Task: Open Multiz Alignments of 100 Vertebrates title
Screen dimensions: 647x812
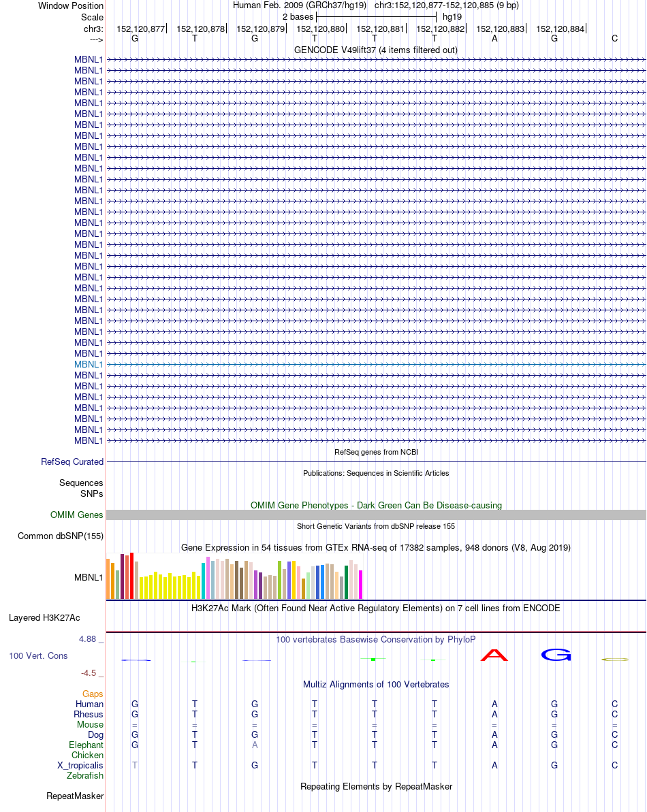Action: (375, 684)
